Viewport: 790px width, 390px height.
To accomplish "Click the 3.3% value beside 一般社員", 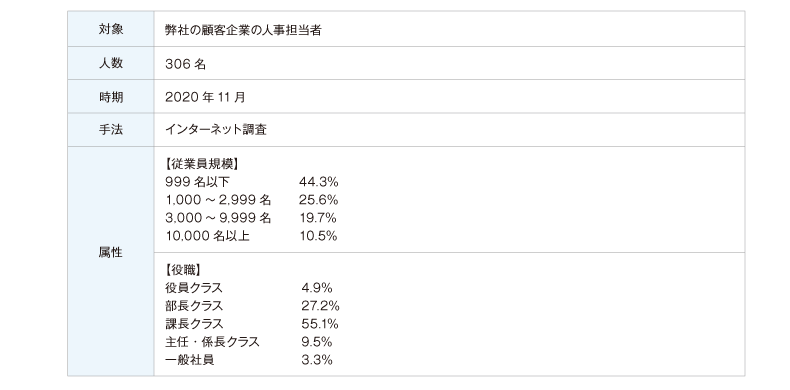I will pos(316,360).
